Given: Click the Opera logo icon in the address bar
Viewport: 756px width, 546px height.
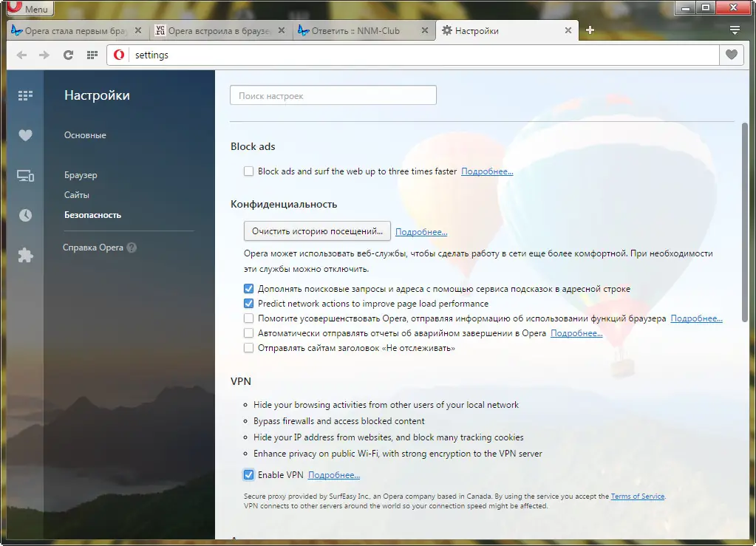Looking at the screenshot, I should click(118, 55).
